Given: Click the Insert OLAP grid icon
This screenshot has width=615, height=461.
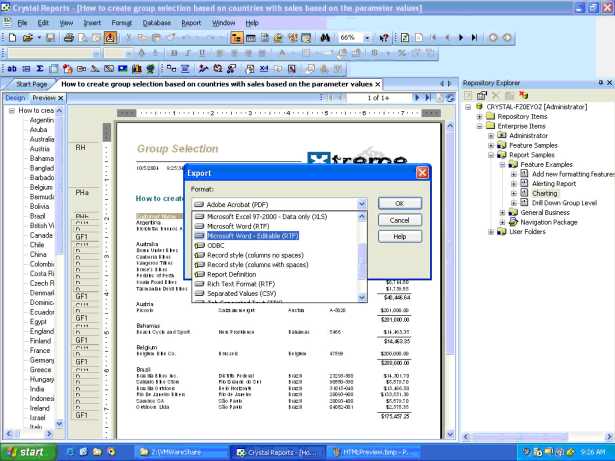Looking at the screenshot, I should 67,69.
